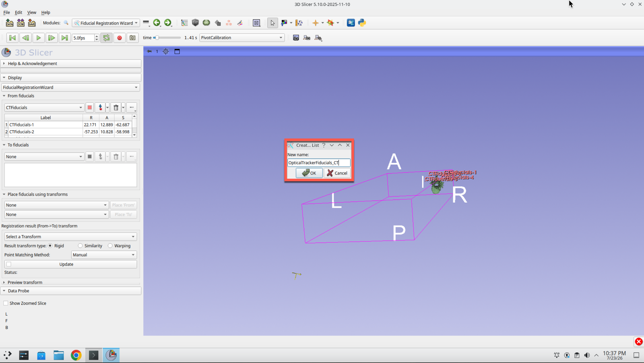Viewport: 644px width, 363px height.
Task: Click the CTFiducials color swatch
Action: 90,108
